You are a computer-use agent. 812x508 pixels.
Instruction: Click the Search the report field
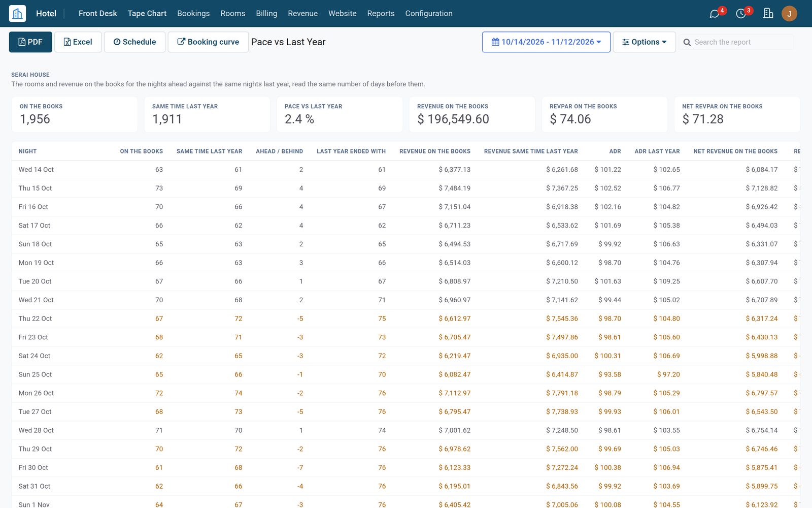click(743, 42)
